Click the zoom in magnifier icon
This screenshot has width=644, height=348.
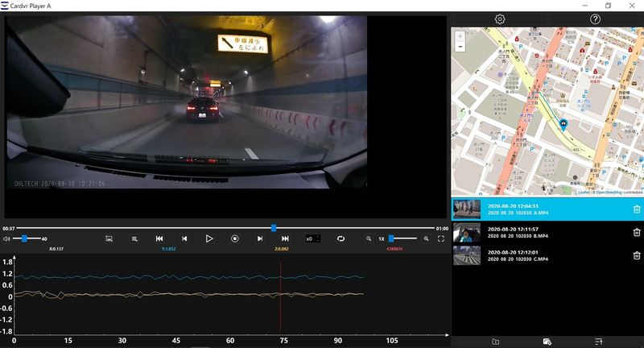426,238
